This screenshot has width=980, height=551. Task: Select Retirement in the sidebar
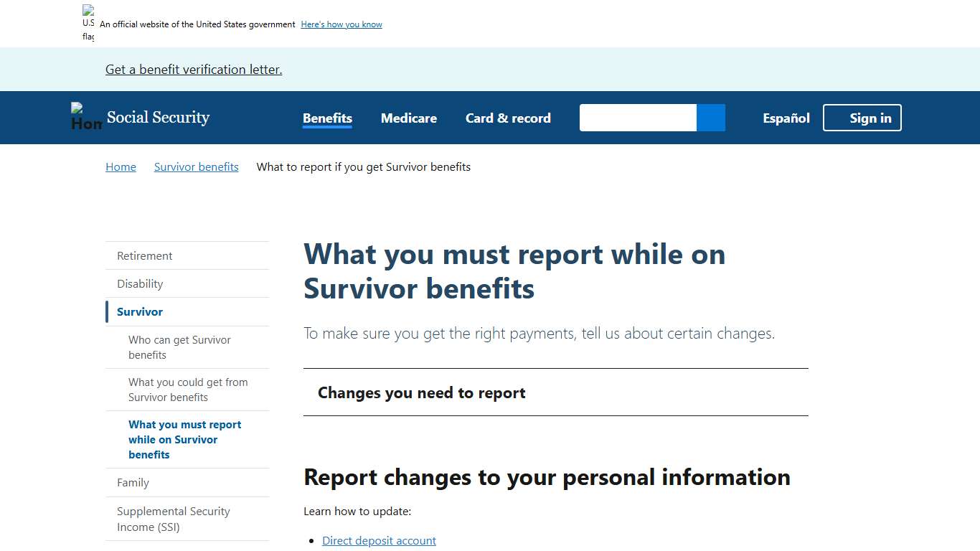point(144,255)
